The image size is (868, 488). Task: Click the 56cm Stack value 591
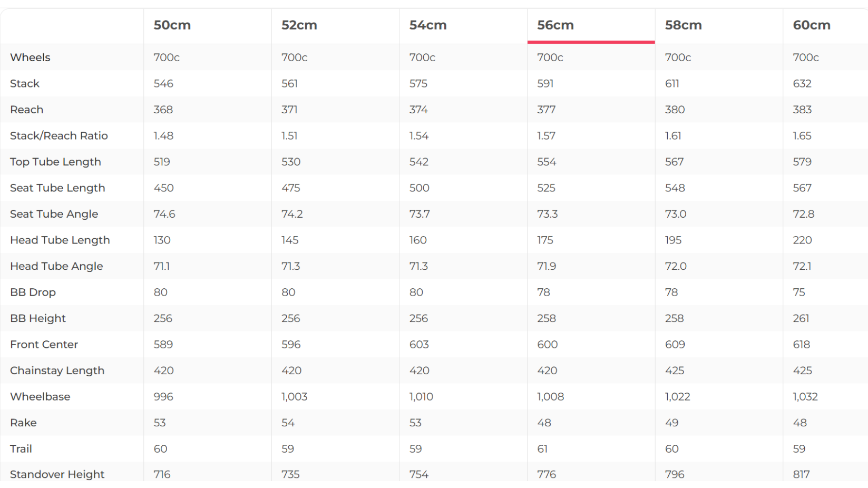click(x=545, y=84)
